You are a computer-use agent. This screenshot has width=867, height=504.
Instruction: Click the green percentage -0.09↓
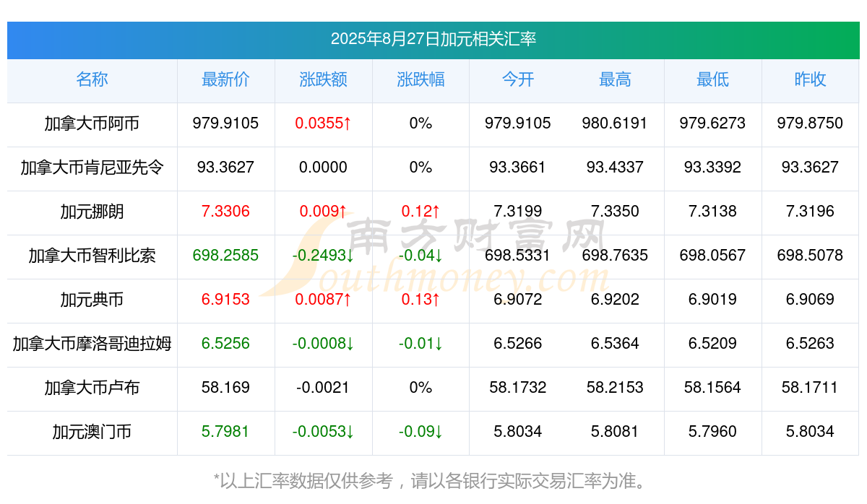[x=420, y=432]
